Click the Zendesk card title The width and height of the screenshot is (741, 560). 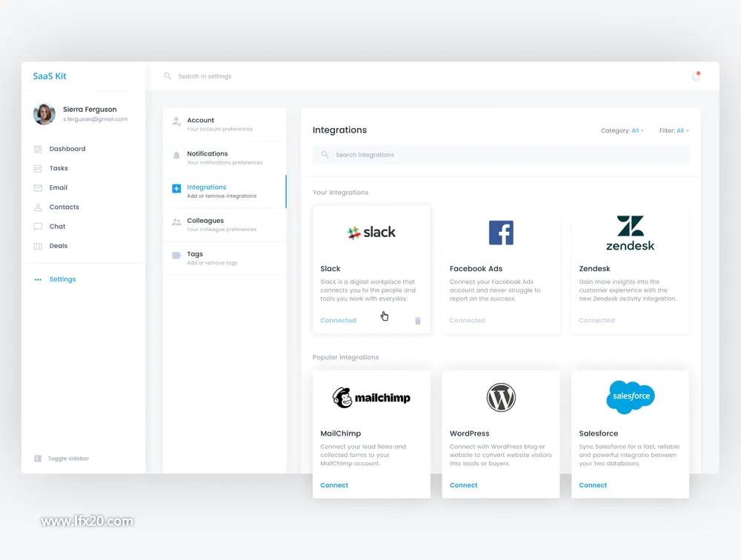coord(594,269)
